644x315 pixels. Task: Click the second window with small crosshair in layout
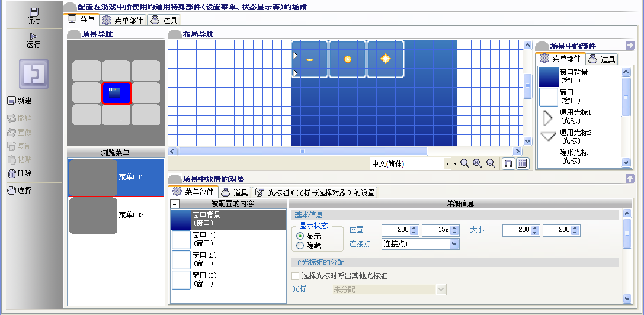click(348, 59)
